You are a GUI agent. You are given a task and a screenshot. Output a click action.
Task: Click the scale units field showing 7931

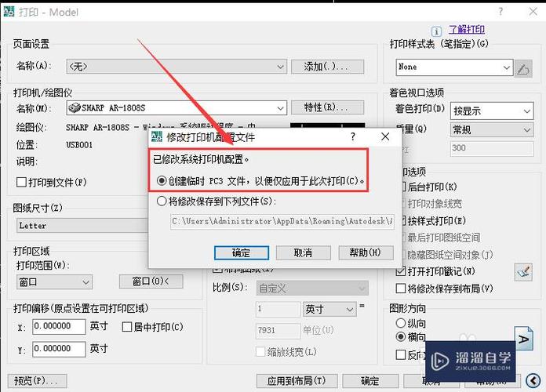tap(278, 330)
